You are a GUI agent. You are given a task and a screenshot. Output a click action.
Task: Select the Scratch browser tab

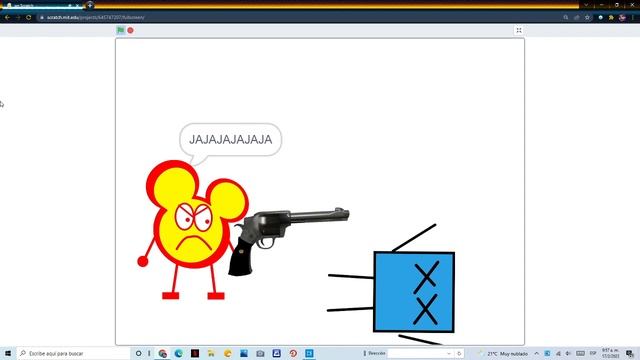41,6
